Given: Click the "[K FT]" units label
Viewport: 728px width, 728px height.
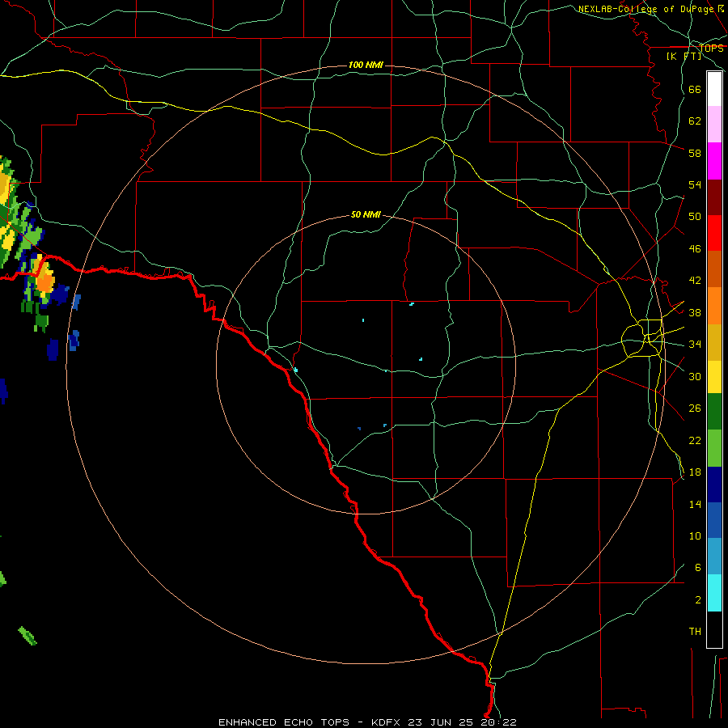Looking at the screenshot, I should (x=684, y=56).
